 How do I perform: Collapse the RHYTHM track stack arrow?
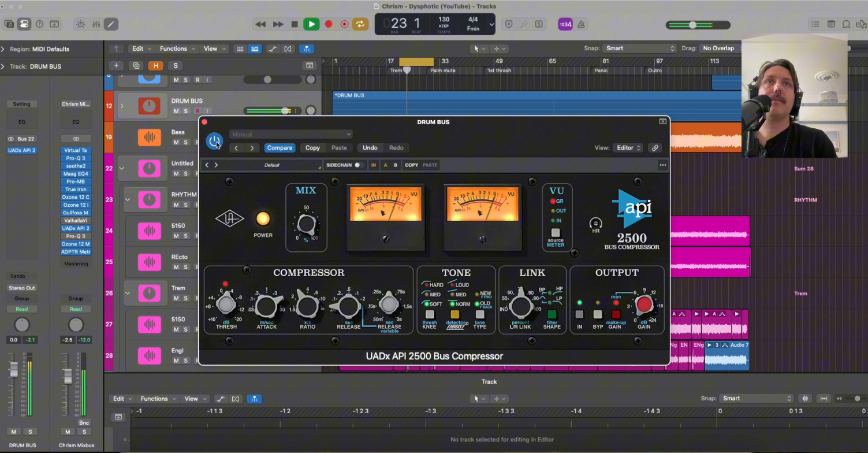pyautogui.click(x=128, y=199)
